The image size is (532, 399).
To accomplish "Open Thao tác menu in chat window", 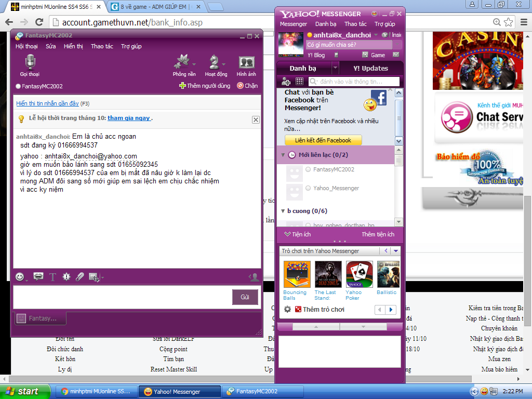I will (102, 46).
